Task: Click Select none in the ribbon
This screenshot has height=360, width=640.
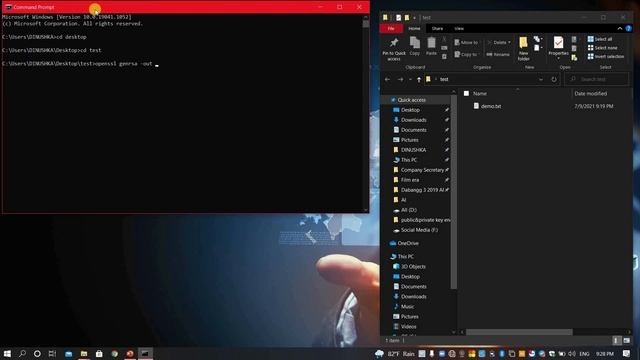Action: [602, 48]
